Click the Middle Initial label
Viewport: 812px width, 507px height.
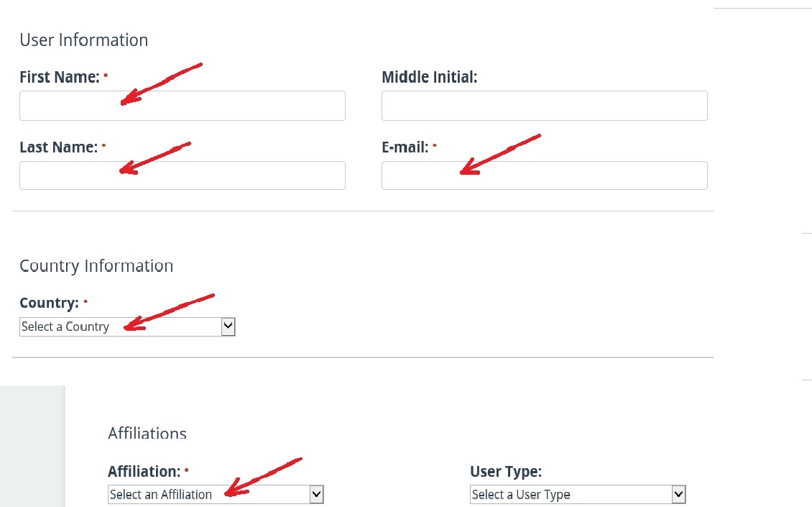pos(429,77)
